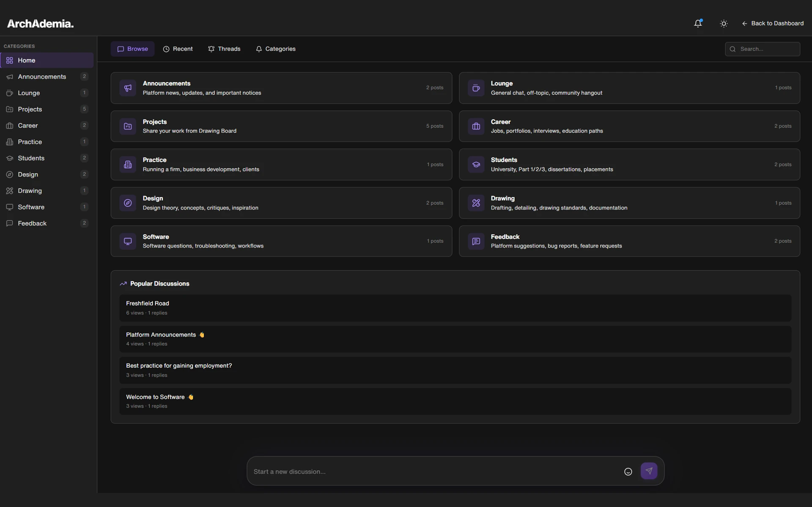Click the Lounge coffee cup card icon

click(476, 88)
